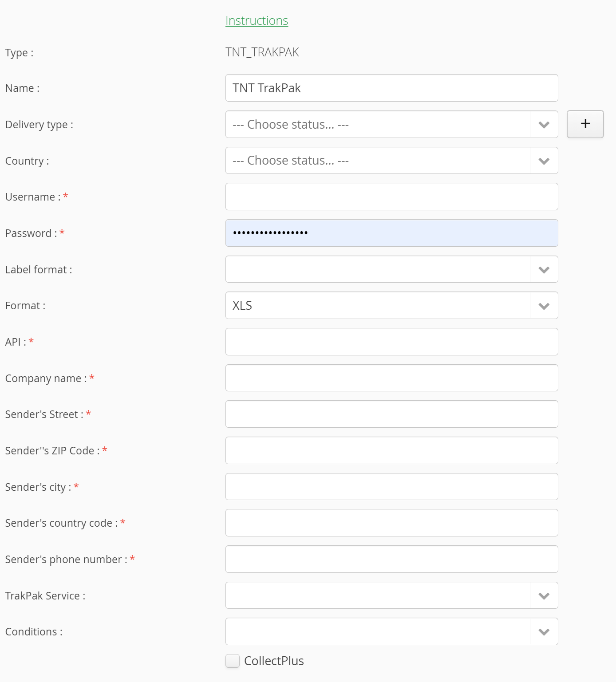Open the Delivery type dropdown

[391, 124]
